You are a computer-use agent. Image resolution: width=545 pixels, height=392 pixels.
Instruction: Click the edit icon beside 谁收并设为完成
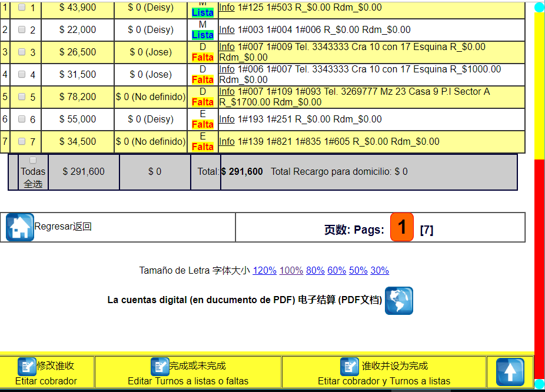(x=350, y=366)
